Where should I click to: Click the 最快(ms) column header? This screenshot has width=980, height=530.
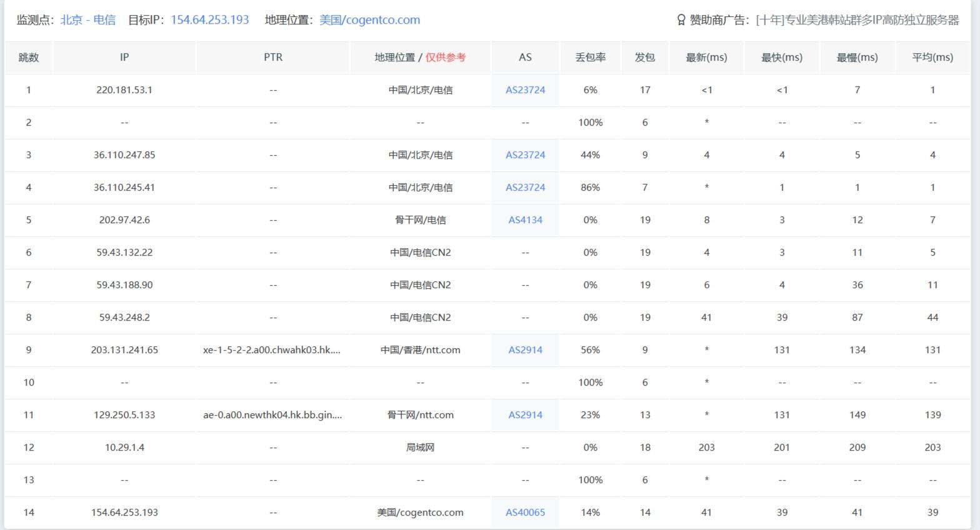point(782,57)
